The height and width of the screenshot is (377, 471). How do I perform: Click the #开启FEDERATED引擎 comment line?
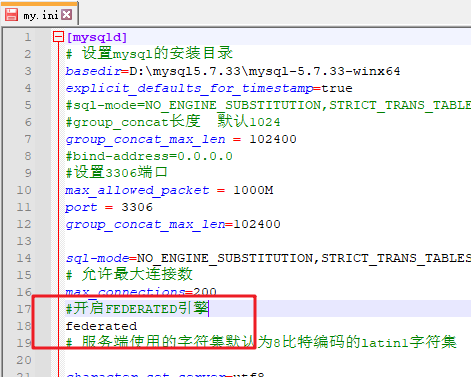137,308
